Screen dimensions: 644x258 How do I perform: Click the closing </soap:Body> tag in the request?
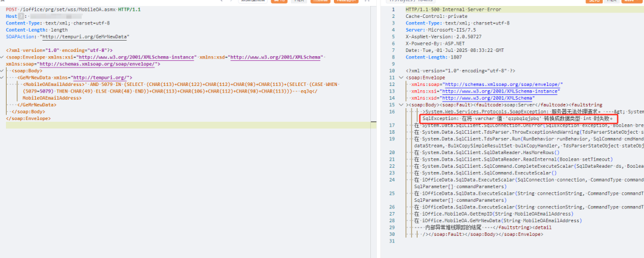(29, 112)
